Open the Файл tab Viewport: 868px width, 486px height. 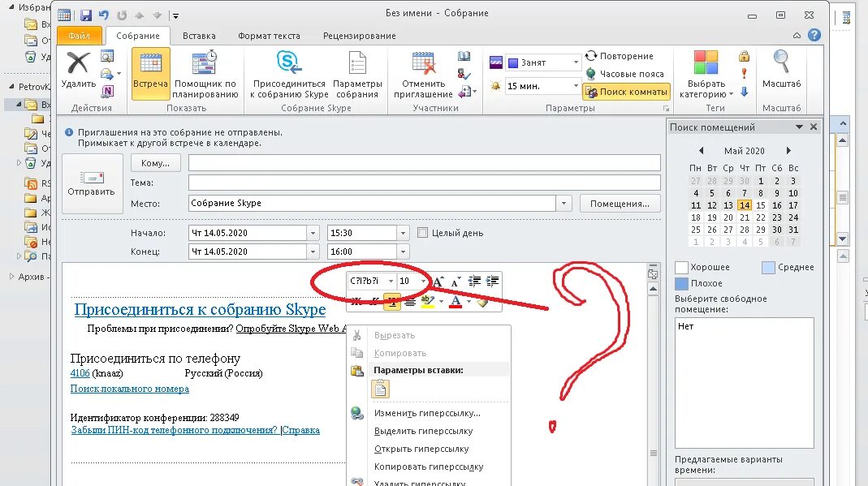pos(79,36)
